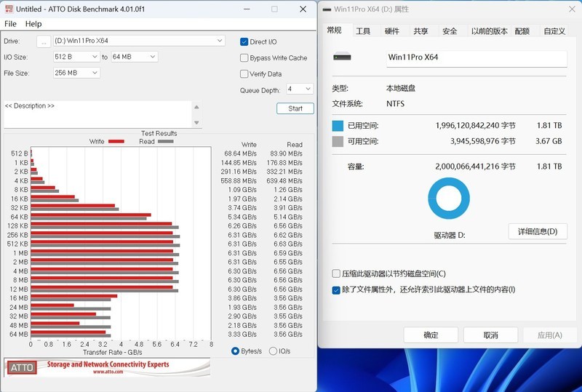Open the File Size dropdown showing 256 MB
582x392 pixels.
click(76, 73)
